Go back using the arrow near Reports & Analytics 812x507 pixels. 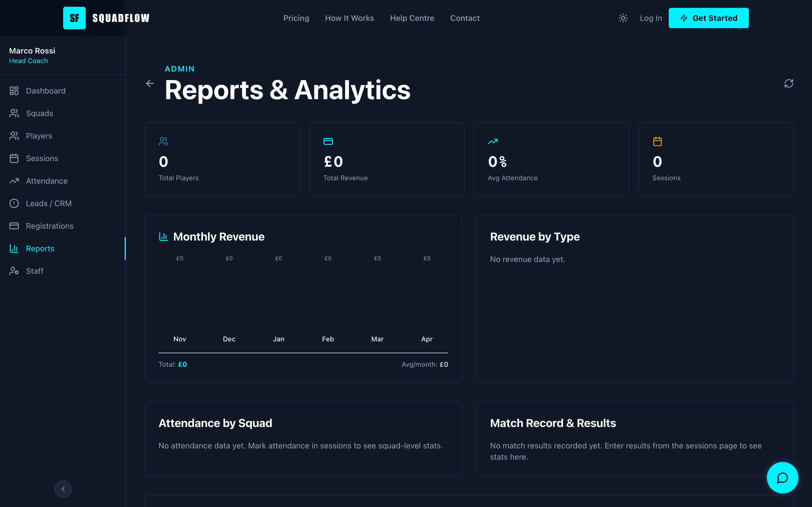[x=150, y=83]
